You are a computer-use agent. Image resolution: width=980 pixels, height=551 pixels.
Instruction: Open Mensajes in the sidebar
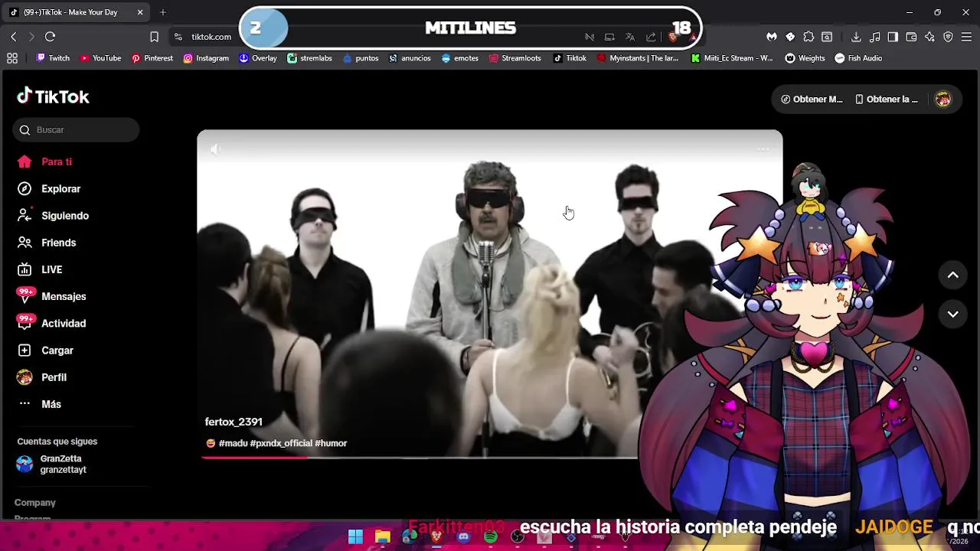(51, 296)
